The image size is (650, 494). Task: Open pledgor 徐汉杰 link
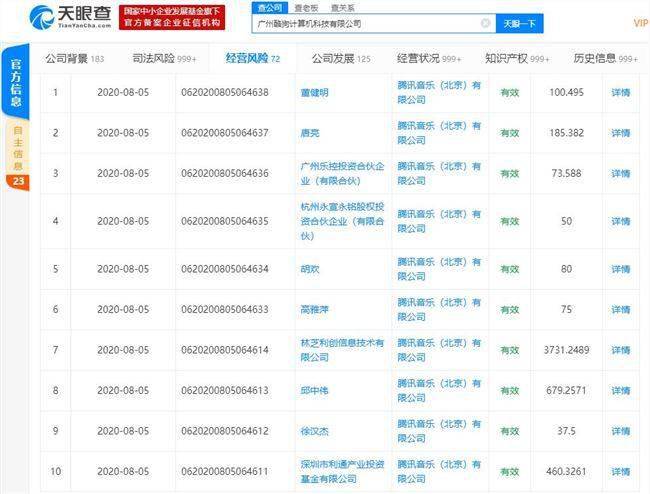coord(314,431)
